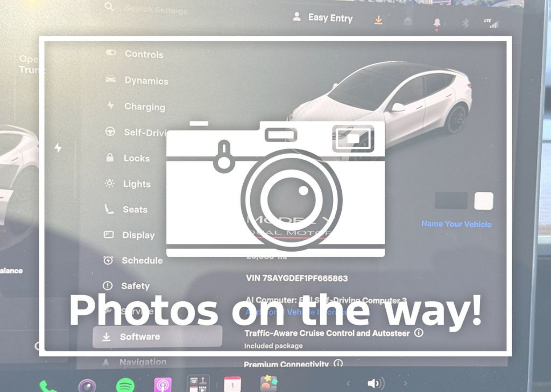This screenshot has height=392, width=551.
Task: Decrease volume with the left chevron
Action: pyautogui.click(x=348, y=383)
